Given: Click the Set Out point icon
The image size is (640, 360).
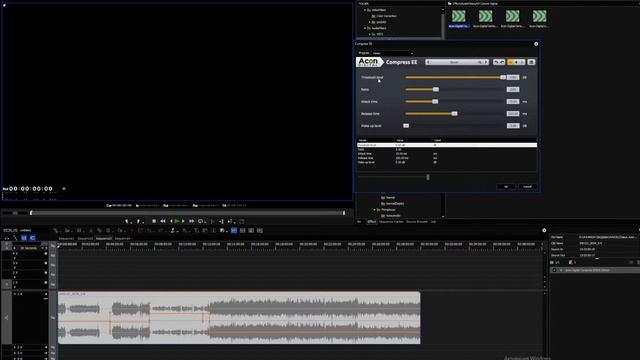Looking at the screenshot, I should coord(138,221).
